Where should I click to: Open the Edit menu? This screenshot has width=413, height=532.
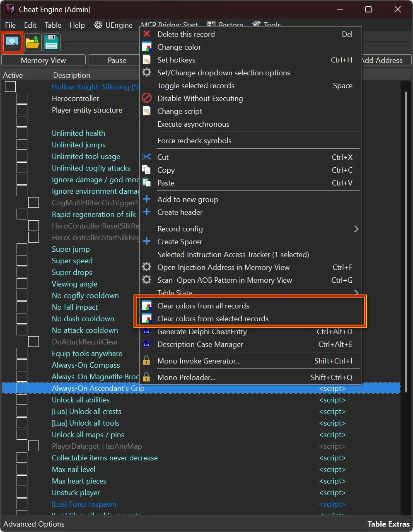click(30, 25)
